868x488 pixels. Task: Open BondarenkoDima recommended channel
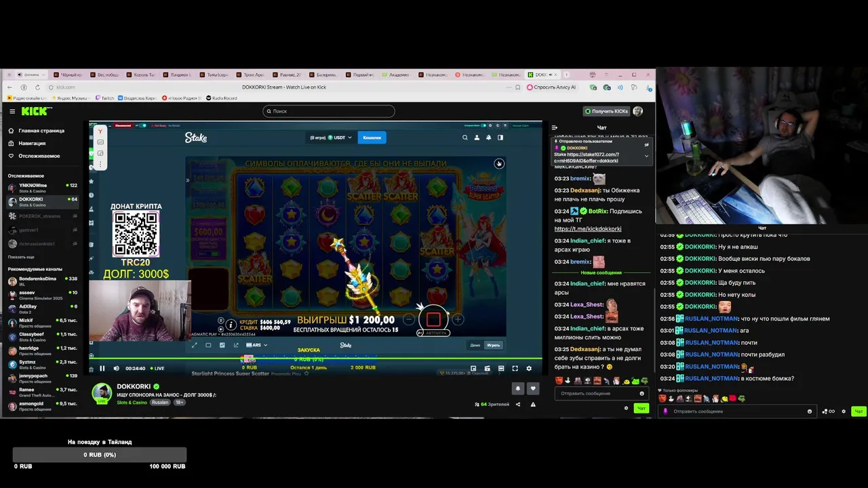42,281
